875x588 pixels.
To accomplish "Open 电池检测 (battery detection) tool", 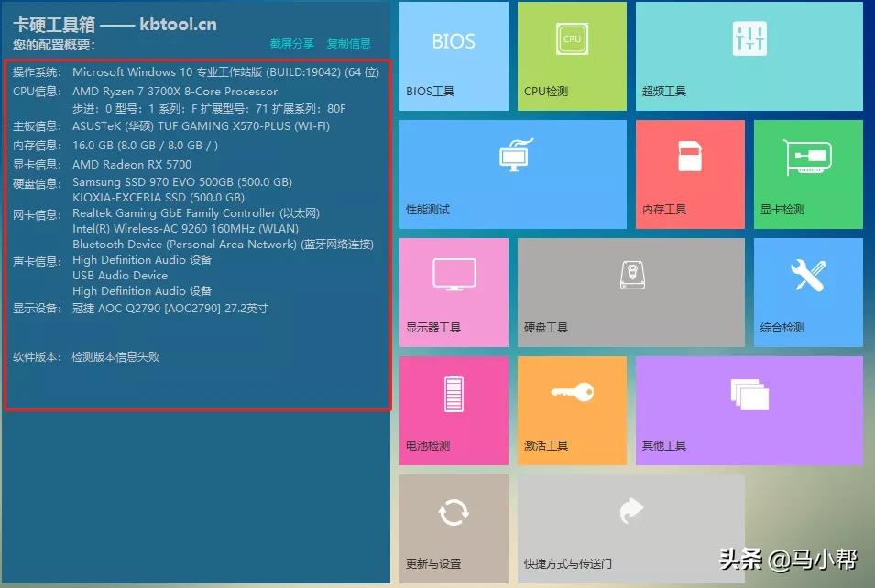I will pyautogui.click(x=453, y=409).
